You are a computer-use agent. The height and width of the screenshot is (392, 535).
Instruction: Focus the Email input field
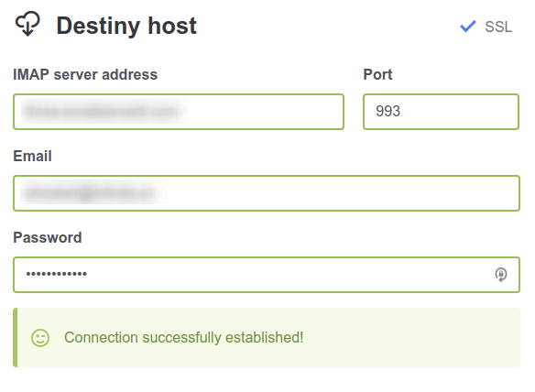click(x=267, y=193)
